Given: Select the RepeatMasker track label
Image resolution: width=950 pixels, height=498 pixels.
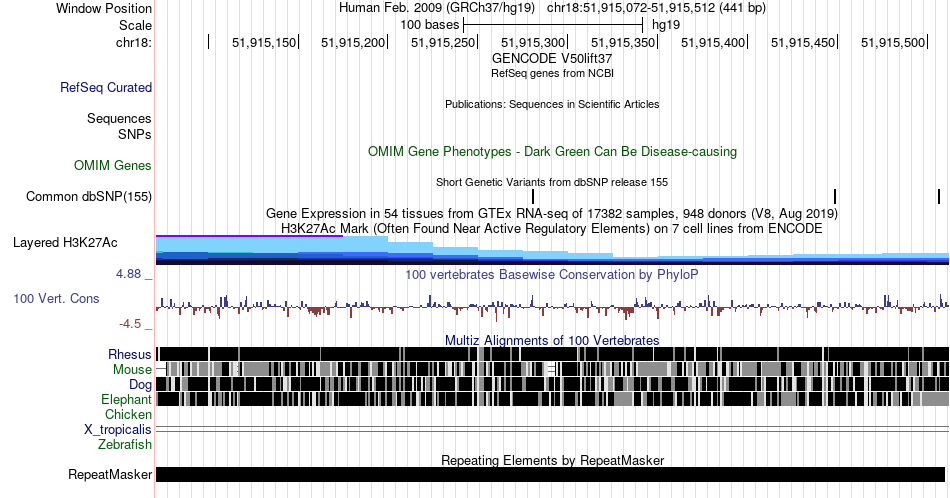Looking at the screenshot, I should coord(110,474).
